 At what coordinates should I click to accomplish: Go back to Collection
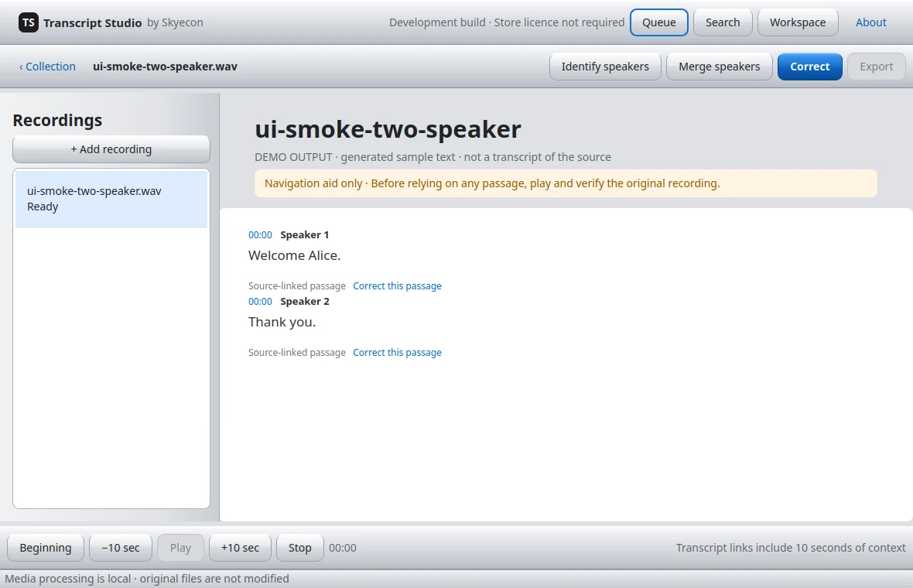pyautogui.click(x=47, y=67)
